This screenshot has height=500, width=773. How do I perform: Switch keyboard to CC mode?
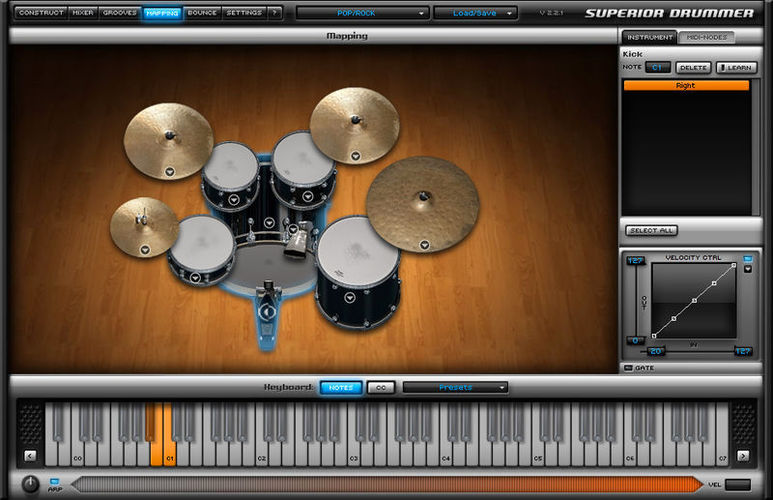(381, 388)
